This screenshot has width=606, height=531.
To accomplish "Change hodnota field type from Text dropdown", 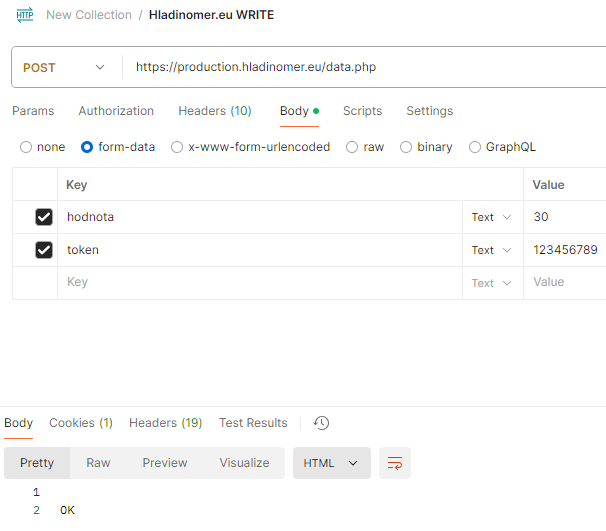I will [x=491, y=217].
